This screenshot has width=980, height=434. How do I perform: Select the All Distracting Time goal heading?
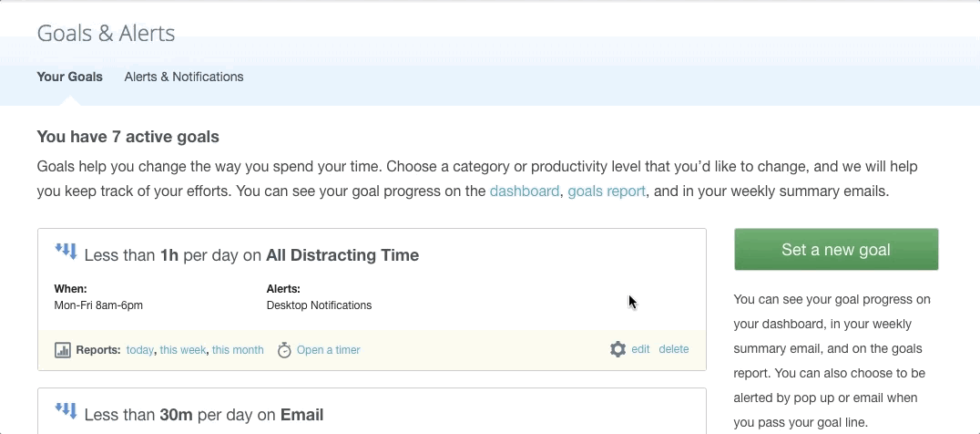(x=251, y=255)
